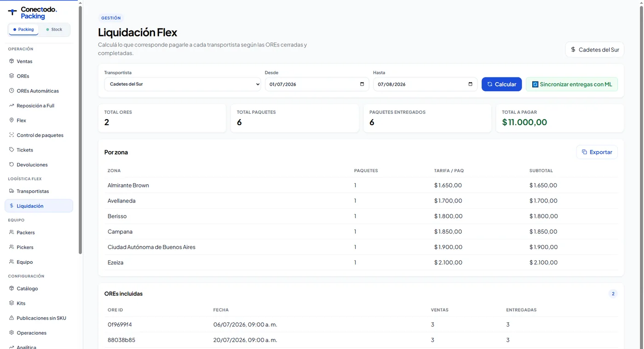
Task: Click the Flex location pin icon
Action: [11, 120]
